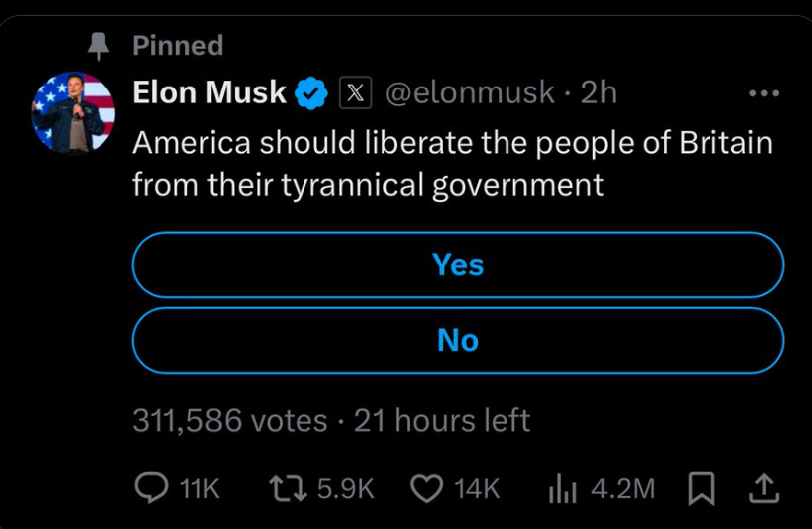Open view analytics bar chart icon
Screen dimensions: 812x529
pos(563,487)
